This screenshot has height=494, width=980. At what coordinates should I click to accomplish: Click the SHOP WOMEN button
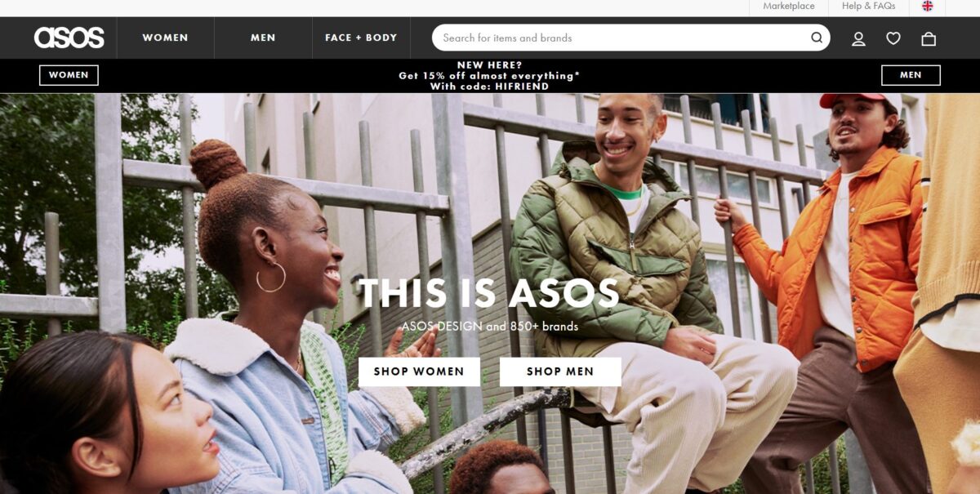(419, 372)
